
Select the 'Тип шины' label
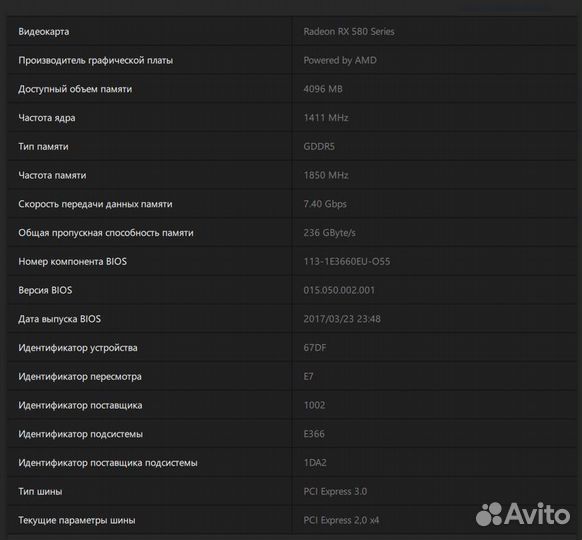point(40,492)
